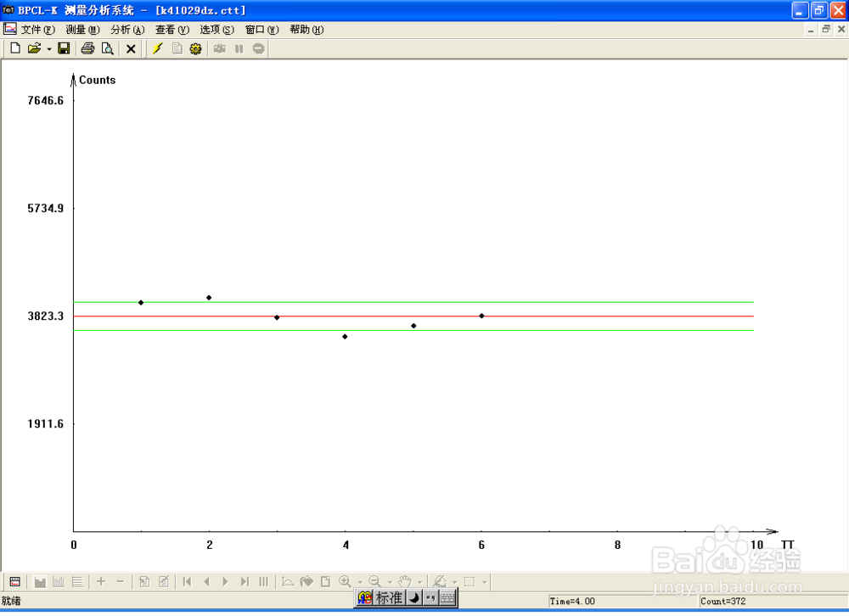
Task: Go to the next record arrow
Action: [x=225, y=582]
